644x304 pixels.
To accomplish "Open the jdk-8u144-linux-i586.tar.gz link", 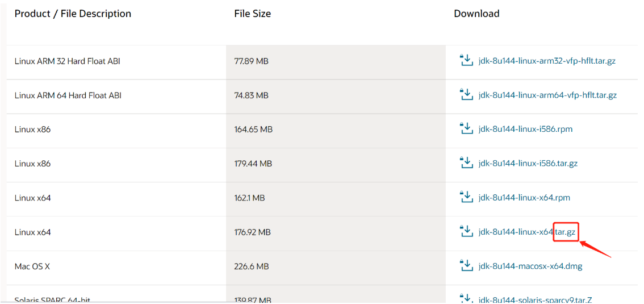I will tap(528, 164).
